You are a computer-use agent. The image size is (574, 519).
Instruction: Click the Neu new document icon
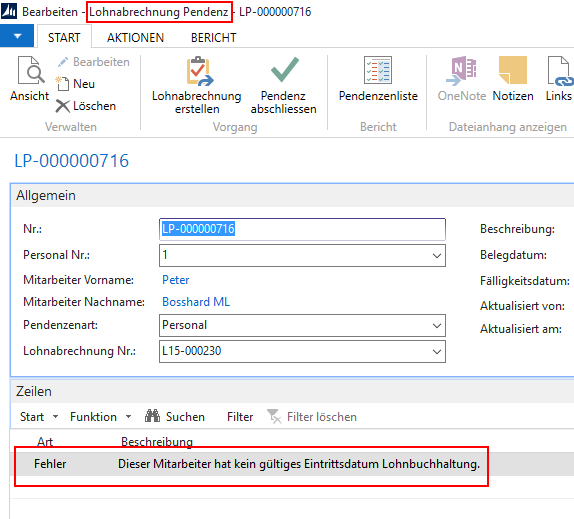pyautogui.click(x=62, y=83)
